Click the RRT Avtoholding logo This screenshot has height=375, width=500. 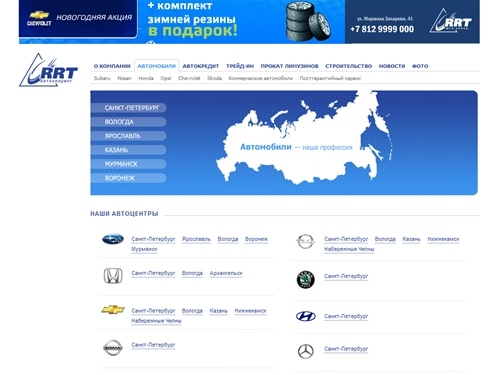click(x=48, y=70)
